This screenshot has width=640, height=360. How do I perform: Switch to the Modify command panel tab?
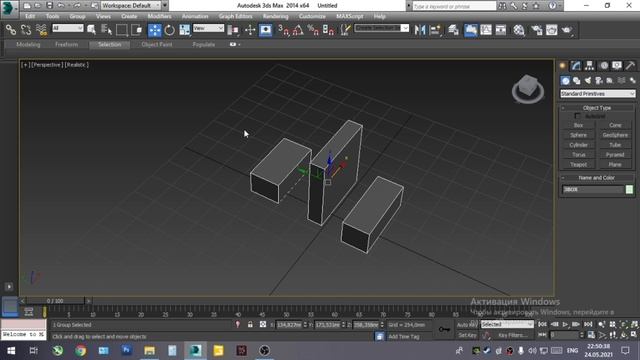(576, 65)
